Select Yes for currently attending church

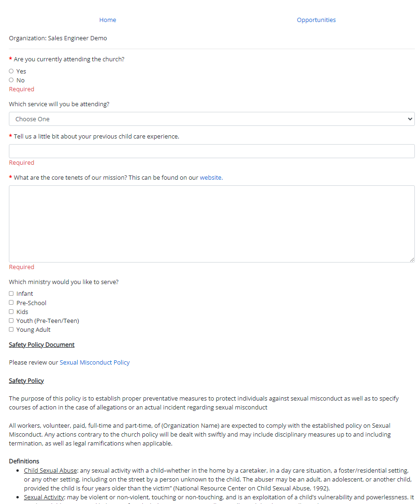coord(11,71)
